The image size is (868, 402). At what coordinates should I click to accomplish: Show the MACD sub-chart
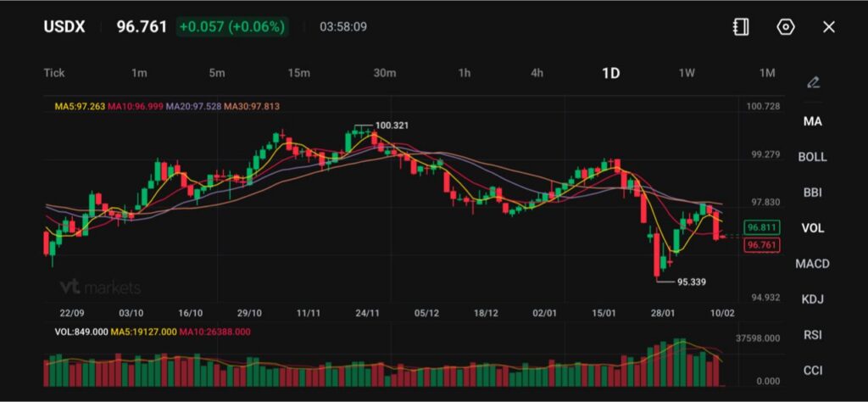812,264
